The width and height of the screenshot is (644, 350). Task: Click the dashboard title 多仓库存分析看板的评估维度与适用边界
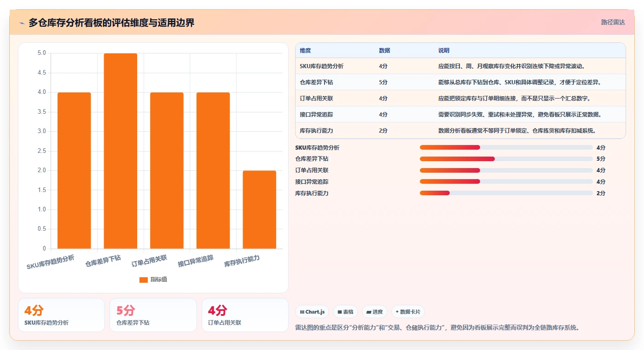point(111,23)
